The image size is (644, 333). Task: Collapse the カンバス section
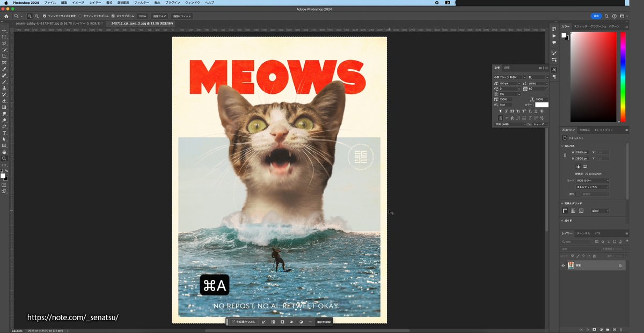[x=562, y=146]
